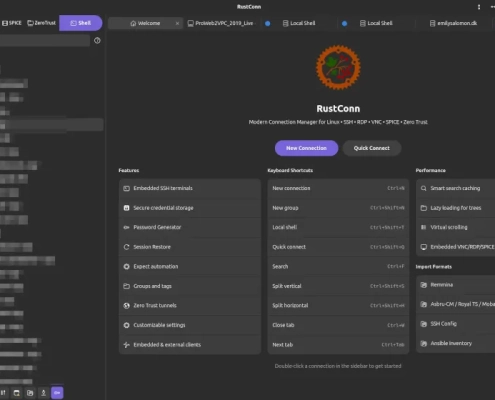Click the pin icon in sidebar bottom toolbar
The width and height of the screenshot is (495, 400).
pyautogui.click(x=43, y=393)
